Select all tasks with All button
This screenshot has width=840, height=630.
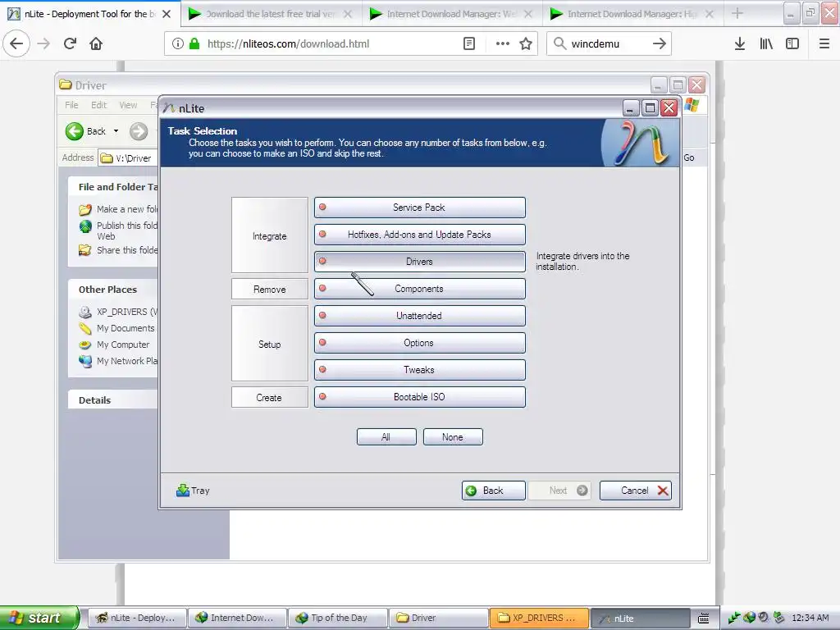tap(386, 437)
